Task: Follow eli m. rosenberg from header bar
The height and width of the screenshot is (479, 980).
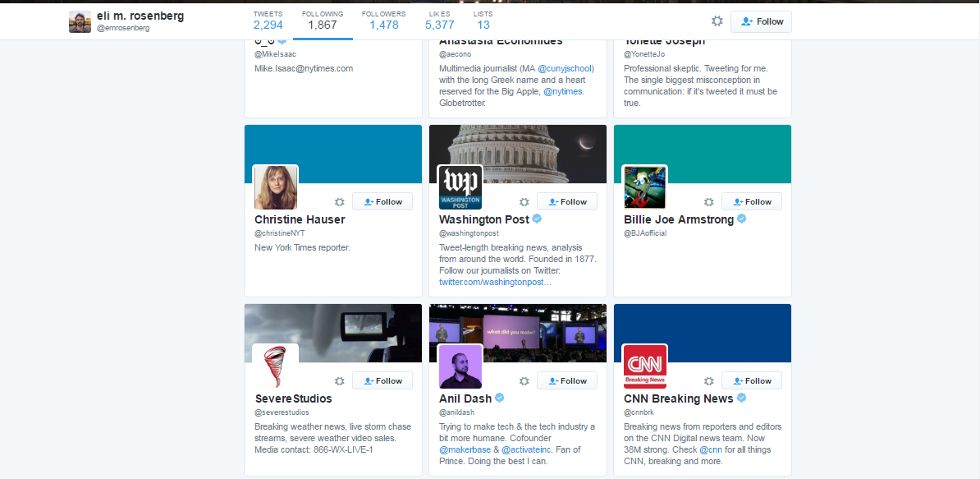Action: [761, 21]
